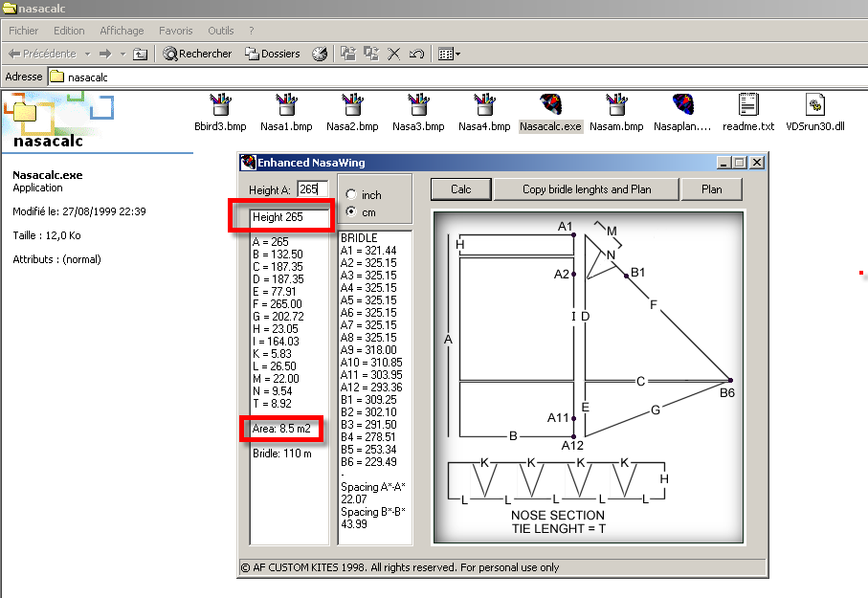Select the Nasa2.bmp file icon
Screen dimensions: 868x598
[352, 104]
